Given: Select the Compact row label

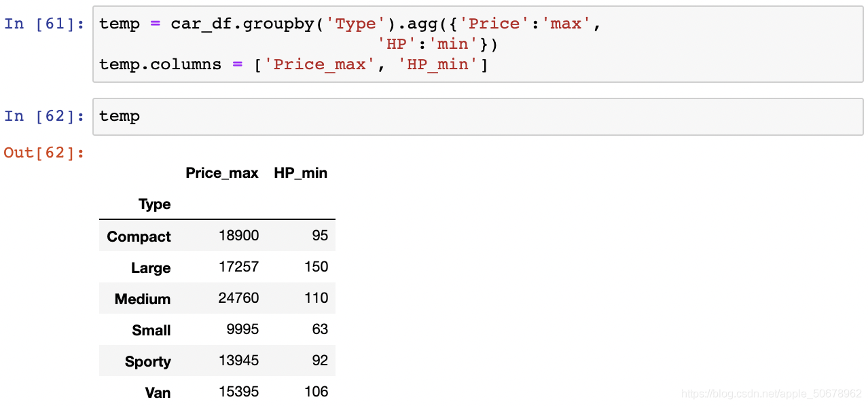Looking at the screenshot, I should (139, 237).
